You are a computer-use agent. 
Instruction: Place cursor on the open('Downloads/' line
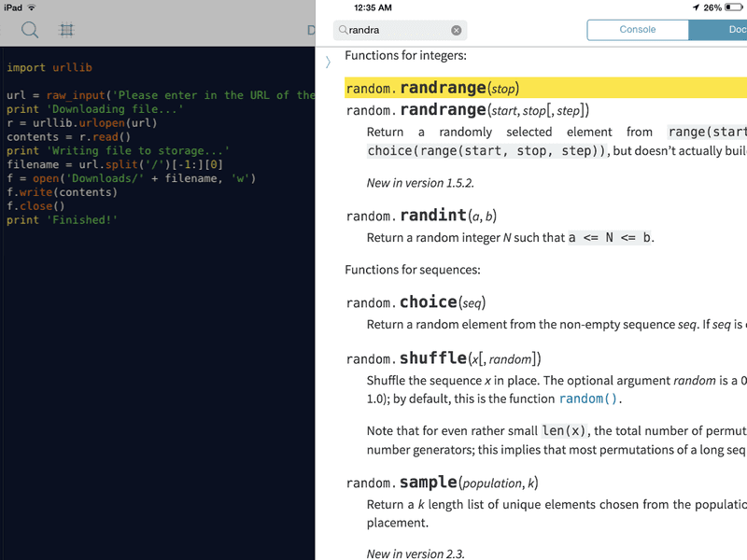(x=132, y=178)
